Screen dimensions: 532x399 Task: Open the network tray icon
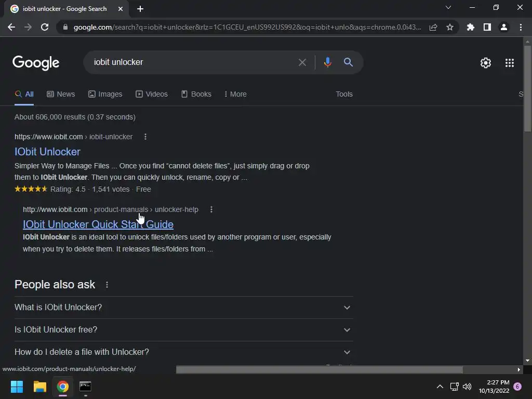pyautogui.click(x=454, y=387)
